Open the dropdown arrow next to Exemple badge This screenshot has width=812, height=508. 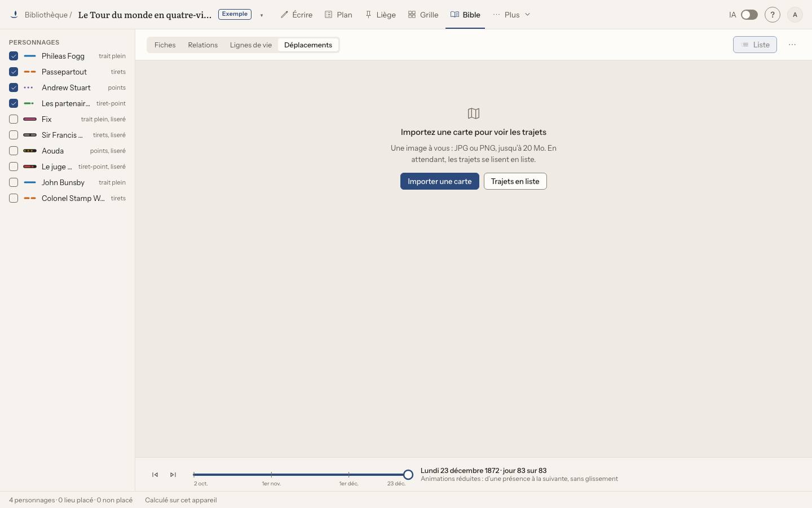[x=262, y=15]
